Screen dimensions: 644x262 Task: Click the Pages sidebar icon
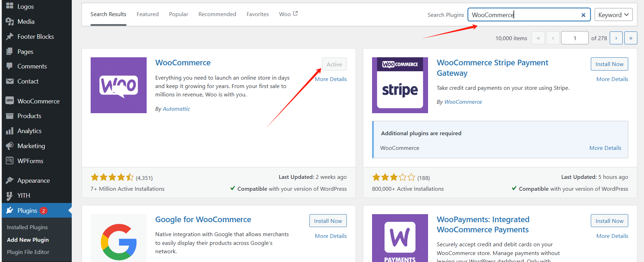click(x=10, y=51)
